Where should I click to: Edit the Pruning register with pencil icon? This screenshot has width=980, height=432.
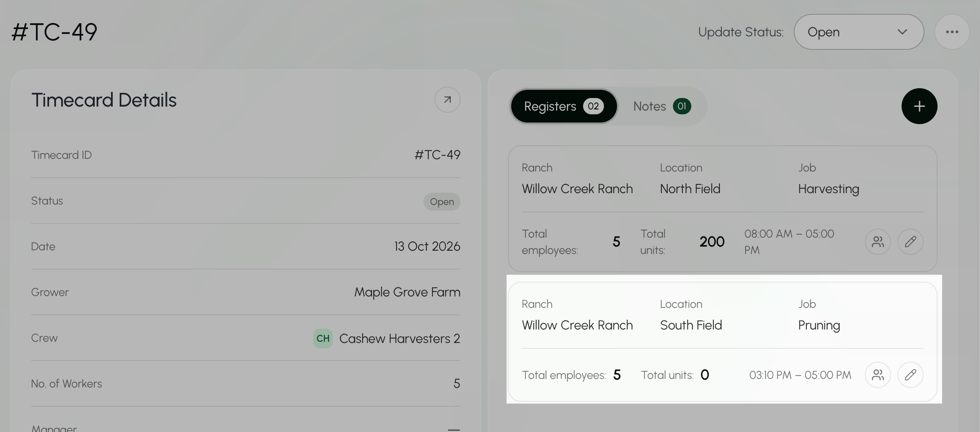click(911, 375)
